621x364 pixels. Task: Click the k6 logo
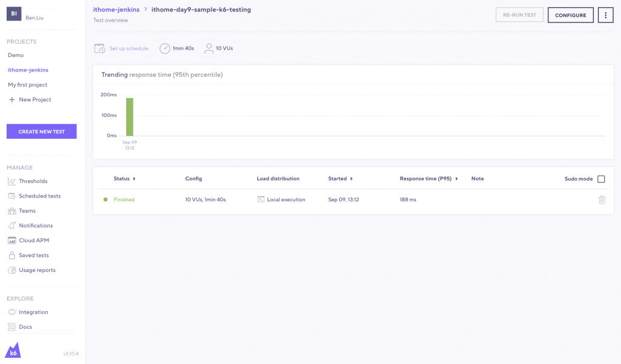pyautogui.click(x=13, y=350)
